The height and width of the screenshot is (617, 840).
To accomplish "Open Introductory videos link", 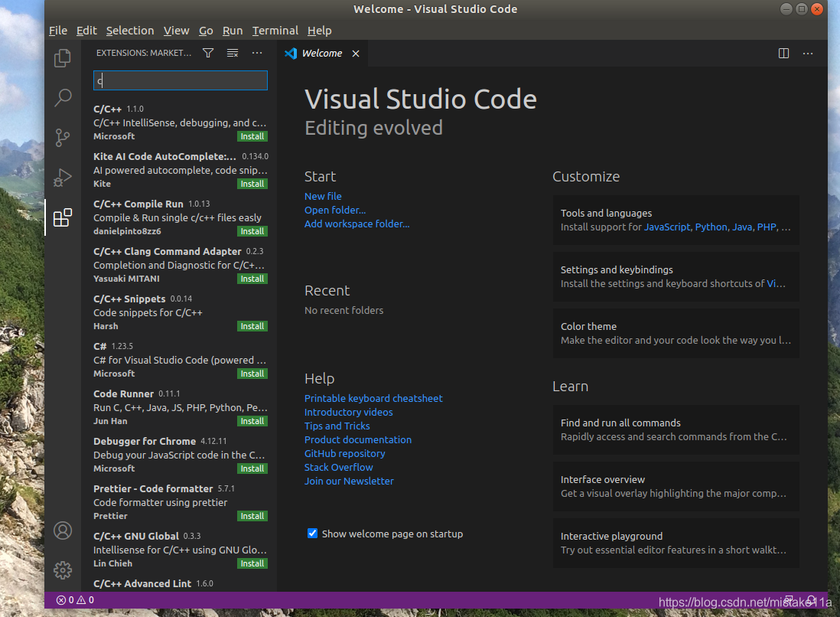I will click(348, 413).
